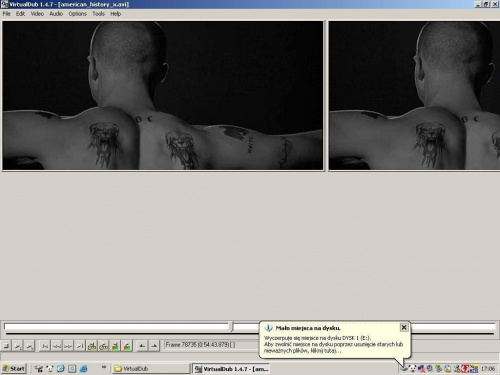This screenshot has height=375, width=500.
Task: Jump to the end of the video
Action: click(x=80, y=346)
